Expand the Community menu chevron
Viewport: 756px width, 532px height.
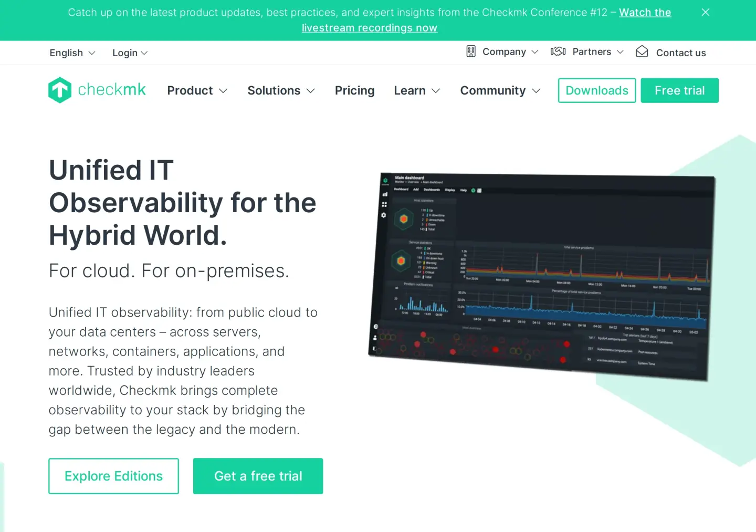point(536,91)
